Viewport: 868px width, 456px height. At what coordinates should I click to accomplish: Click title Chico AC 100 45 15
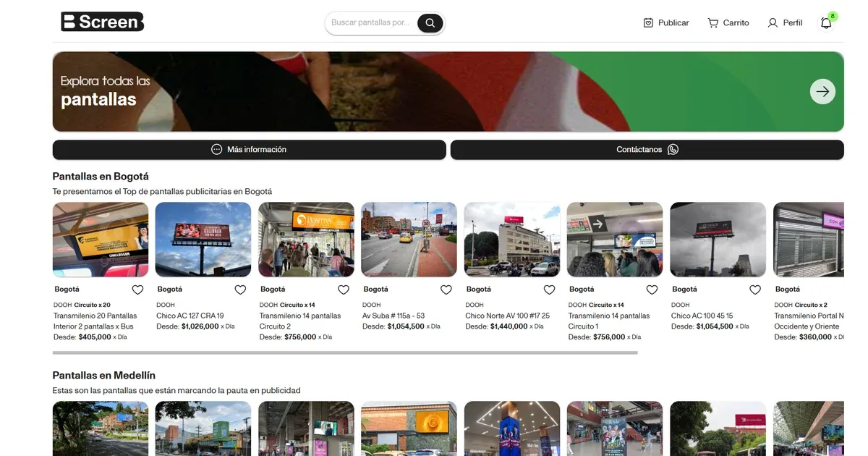(x=702, y=316)
